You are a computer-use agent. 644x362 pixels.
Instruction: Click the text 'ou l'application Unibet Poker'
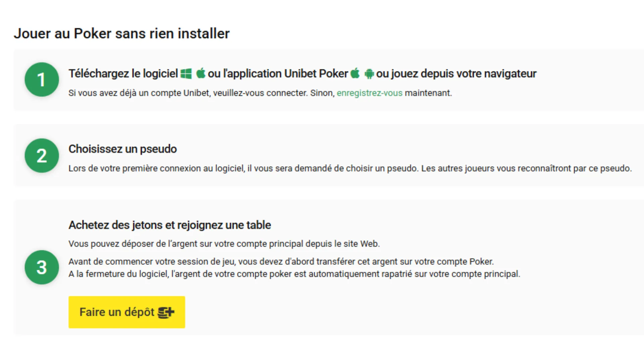tap(278, 73)
